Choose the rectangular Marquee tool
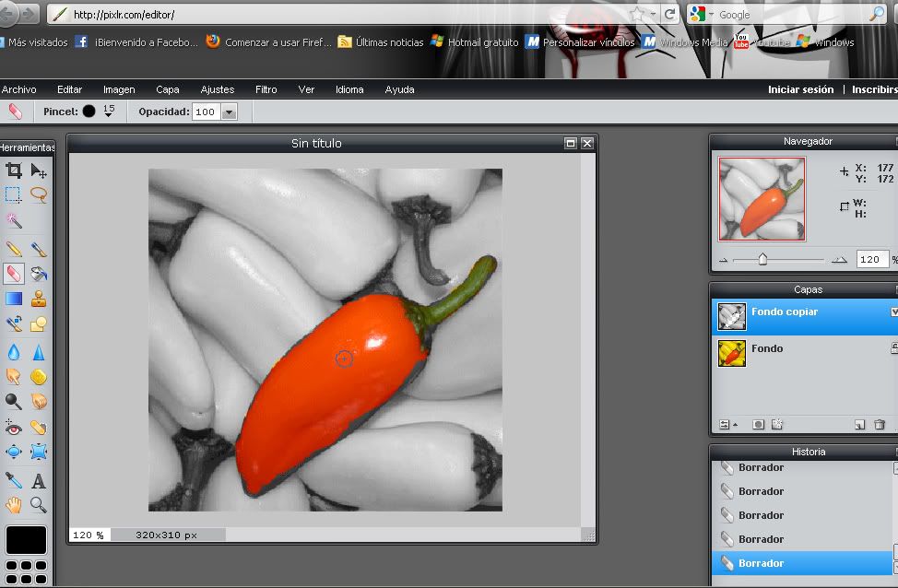The image size is (898, 588). [x=14, y=194]
